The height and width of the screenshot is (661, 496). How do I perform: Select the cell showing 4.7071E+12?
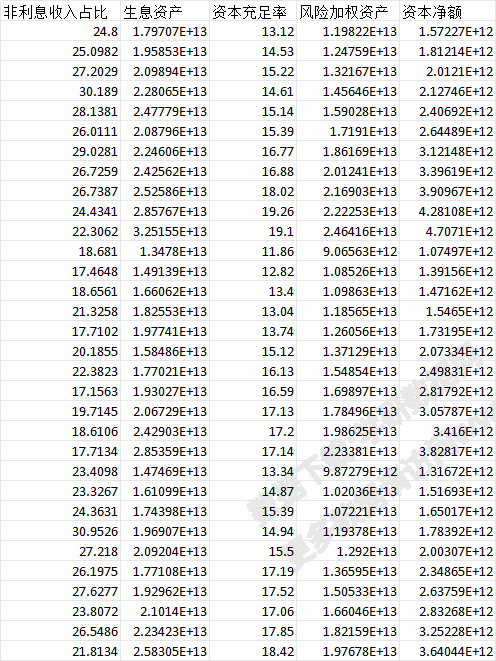click(x=447, y=231)
